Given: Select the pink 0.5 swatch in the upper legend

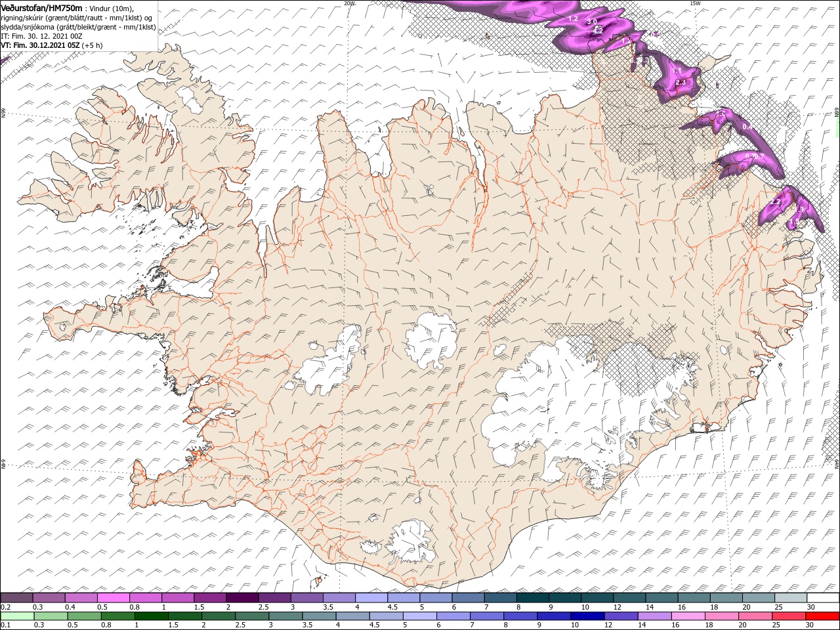Looking at the screenshot, I should 113,597.
